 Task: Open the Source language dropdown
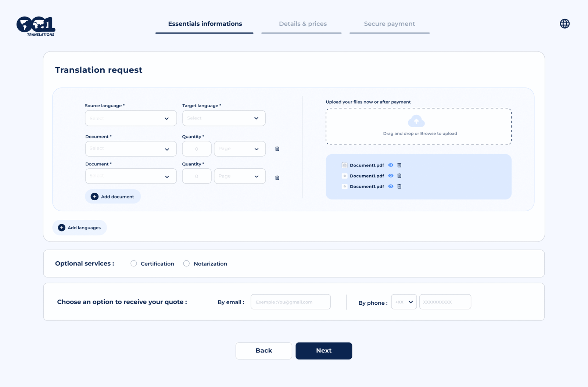(130, 118)
